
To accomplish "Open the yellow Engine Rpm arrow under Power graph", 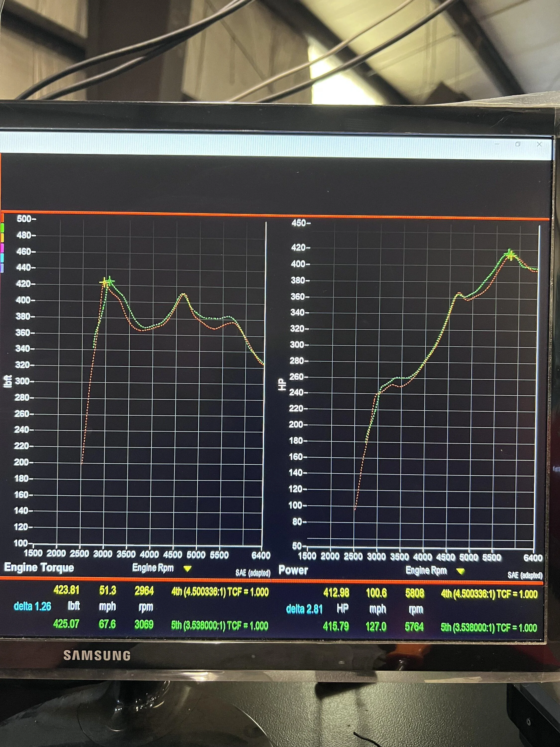I will (460, 571).
